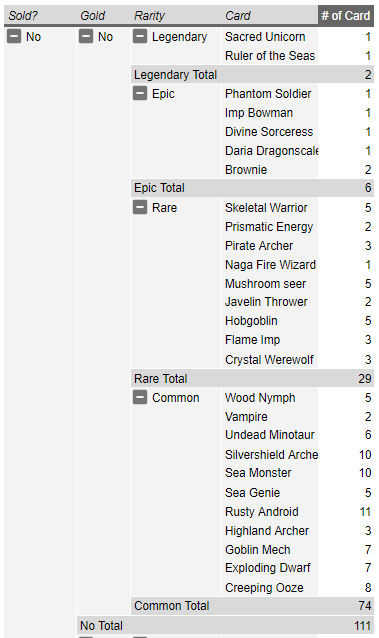Image resolution: width=379 pixels, height=638 pixels.
Task: Collapse the Legendary rarity group
Action: coord(140,37)
